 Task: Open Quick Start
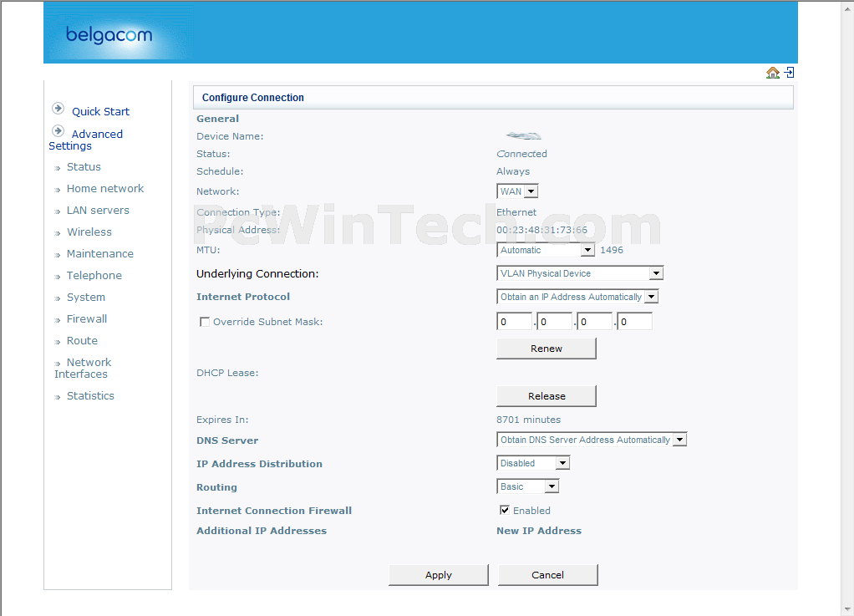coord(101,112)
